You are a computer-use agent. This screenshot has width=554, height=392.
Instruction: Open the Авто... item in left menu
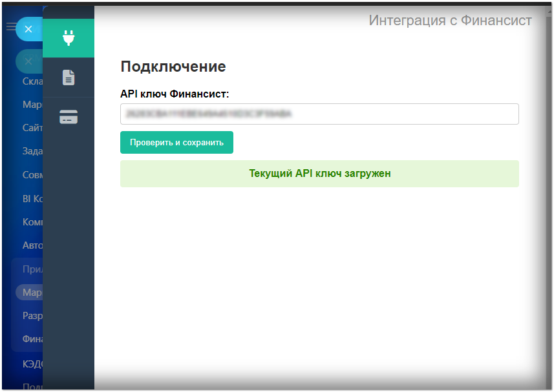(x=32, y=245)
